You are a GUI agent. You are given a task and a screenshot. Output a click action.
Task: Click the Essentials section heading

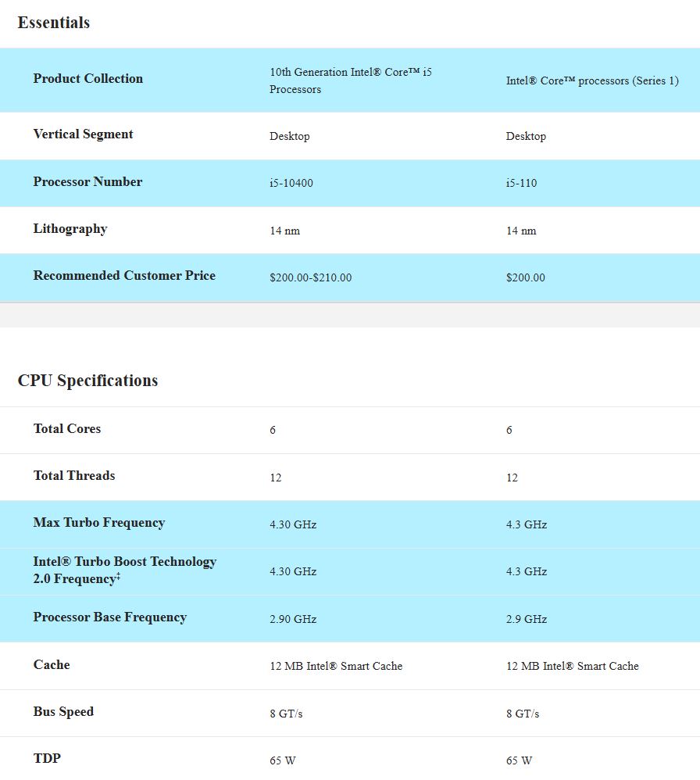tap(54, 23)
